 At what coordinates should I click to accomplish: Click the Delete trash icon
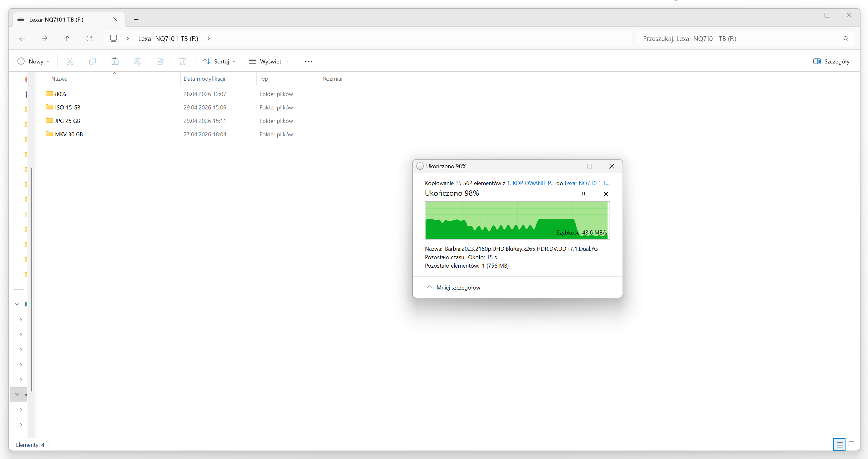183,61
